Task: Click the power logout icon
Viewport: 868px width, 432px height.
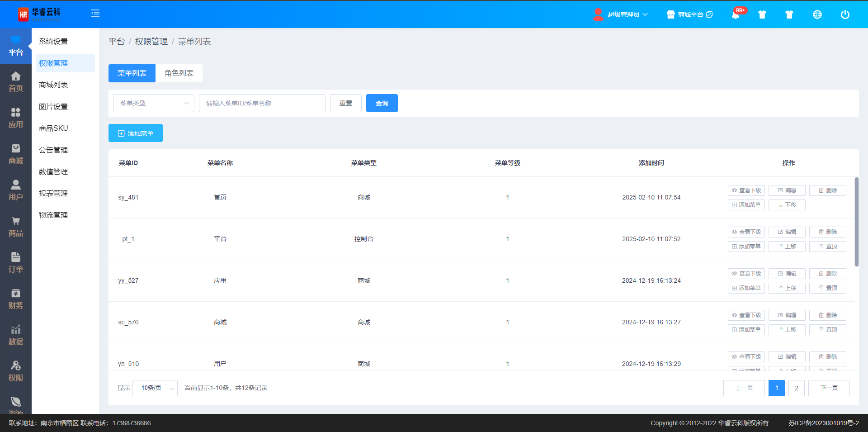Action: [x=844, y=14]
